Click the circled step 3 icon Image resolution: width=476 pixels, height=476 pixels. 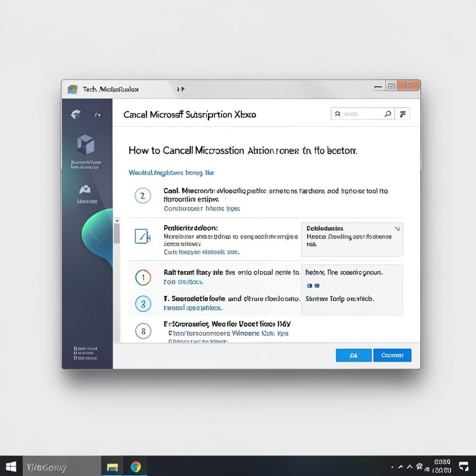coord(143,304)
